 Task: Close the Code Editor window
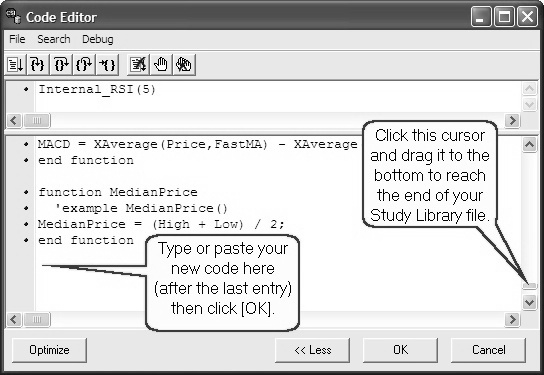(x=527, y=17)
